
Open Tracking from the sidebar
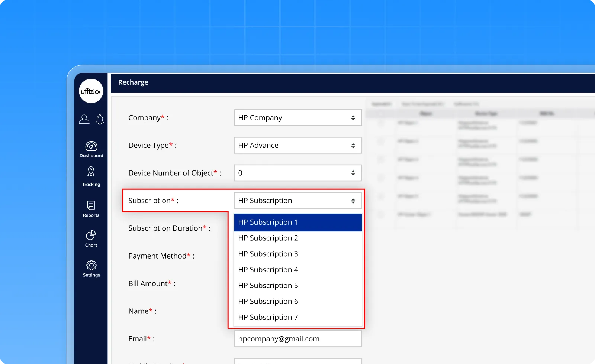[x=91, y=176]
